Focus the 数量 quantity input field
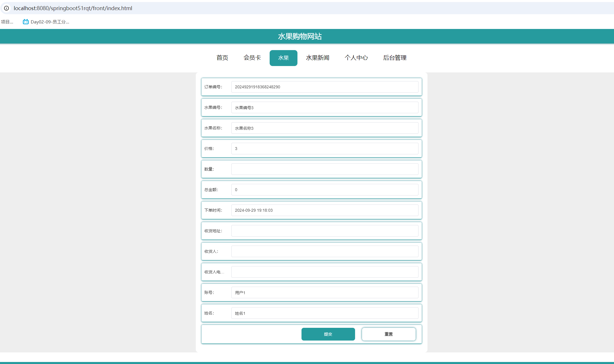Viewport: 614px width, 364px height. (x=324, y=169)
